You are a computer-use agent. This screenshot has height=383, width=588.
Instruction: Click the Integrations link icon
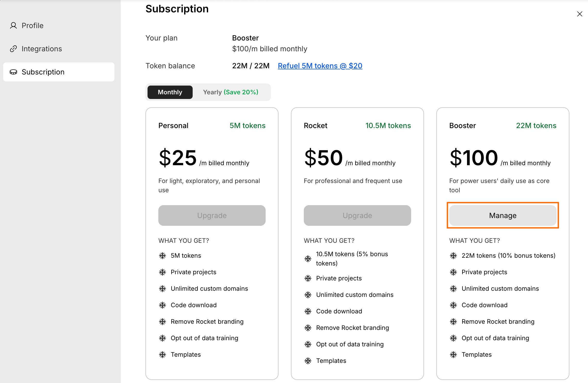(x=13, y=49)
